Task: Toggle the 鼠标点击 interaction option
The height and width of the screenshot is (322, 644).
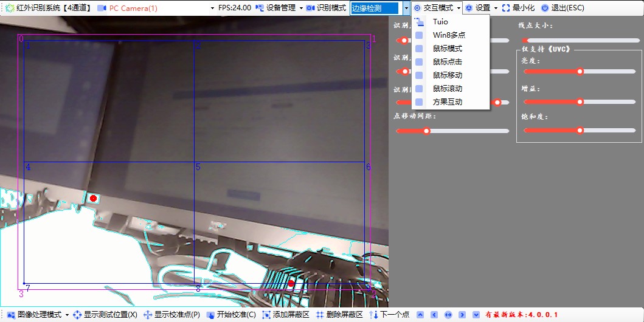Action: pos(419,61)
